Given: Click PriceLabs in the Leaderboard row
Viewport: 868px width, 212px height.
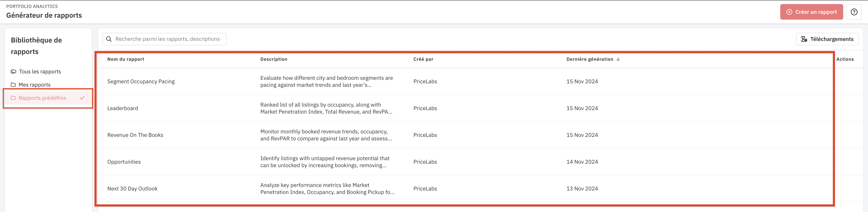Looking at the screenshot, I should coord(425,108).
